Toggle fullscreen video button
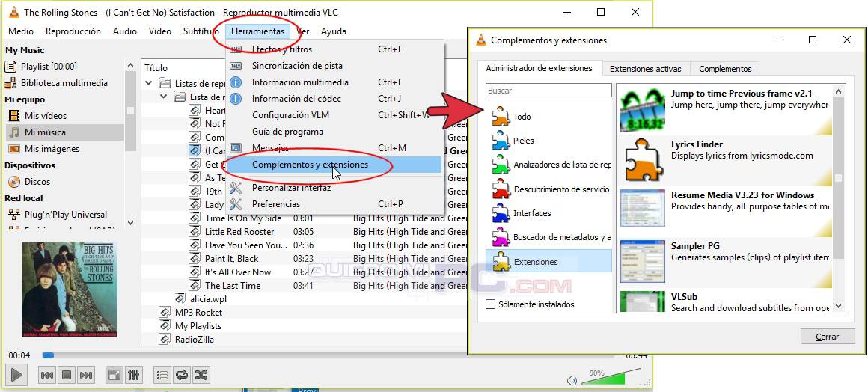Image resolution: width=868 pixels, height=392 pixels. tap(114, 376)
